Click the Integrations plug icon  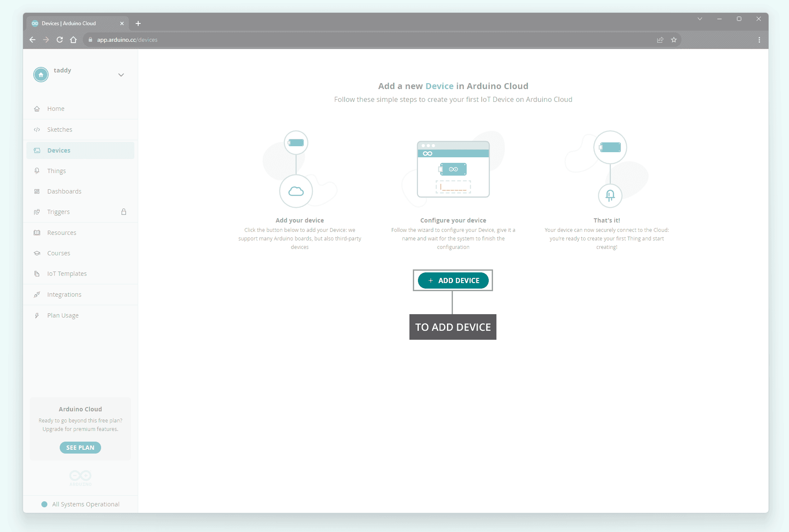tap(37, 295)
